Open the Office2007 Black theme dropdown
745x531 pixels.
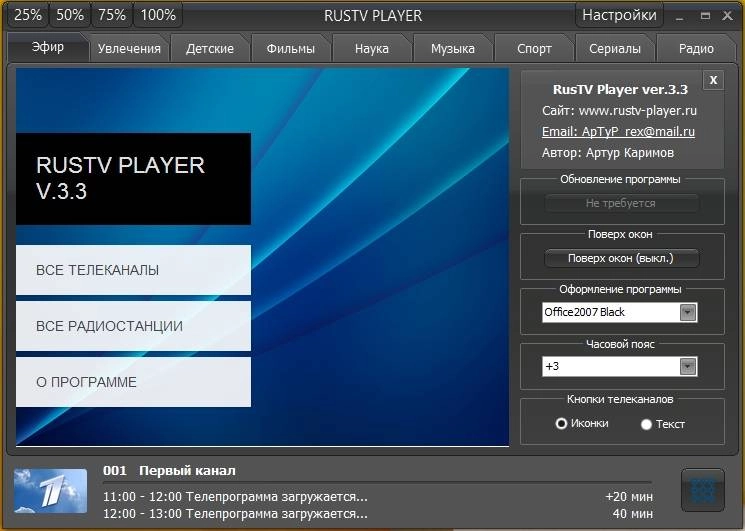[x=620, y=312]
